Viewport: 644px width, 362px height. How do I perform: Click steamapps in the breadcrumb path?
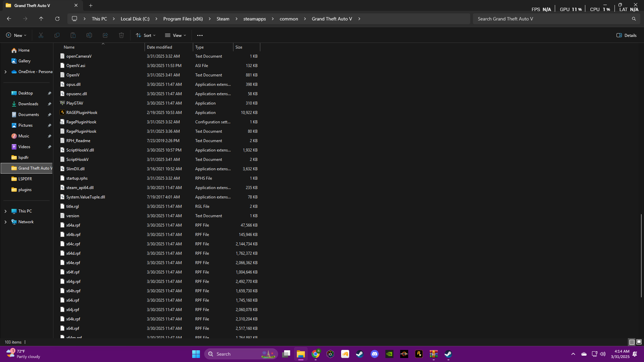tap(254, 19)
